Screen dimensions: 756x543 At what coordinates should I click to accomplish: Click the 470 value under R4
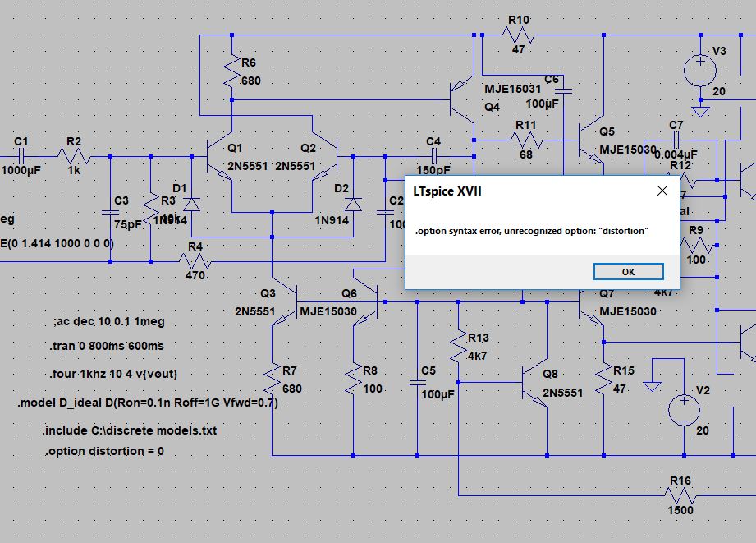point(195,275)
